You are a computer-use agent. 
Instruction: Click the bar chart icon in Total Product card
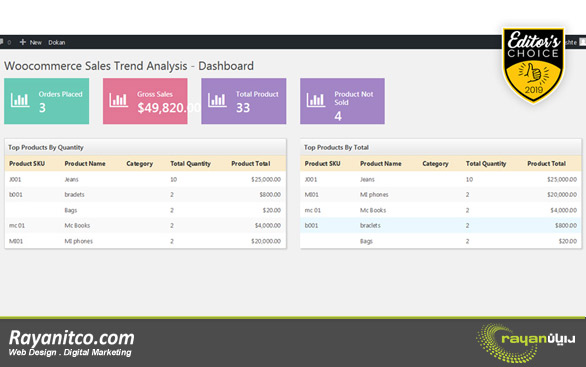217,100
